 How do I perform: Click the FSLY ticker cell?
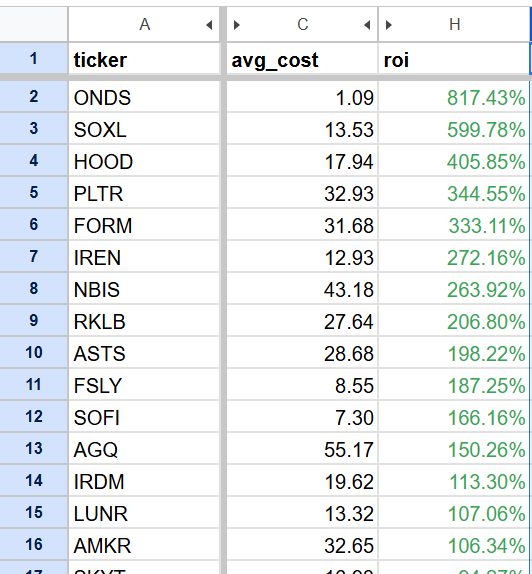[144, 384]
